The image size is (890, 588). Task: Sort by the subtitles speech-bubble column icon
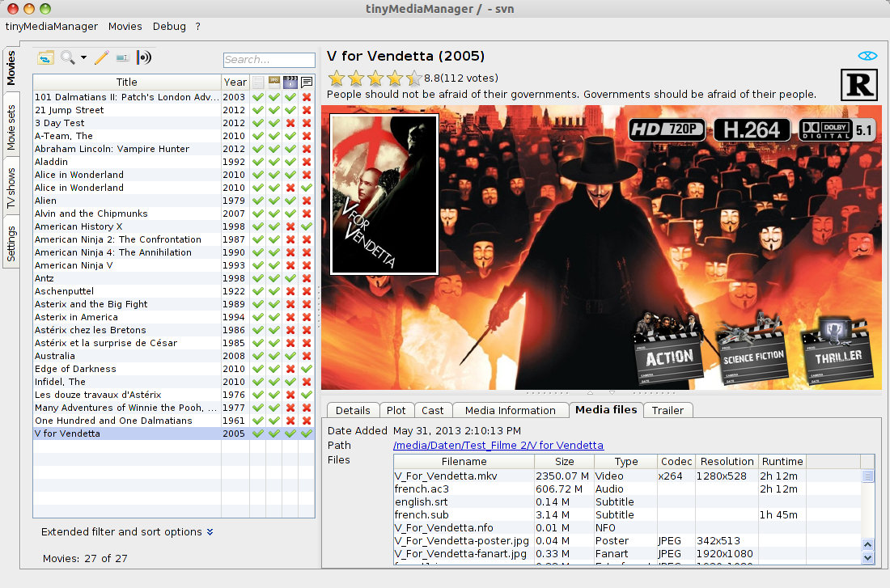pyautogui.click(x=307, y=82)
